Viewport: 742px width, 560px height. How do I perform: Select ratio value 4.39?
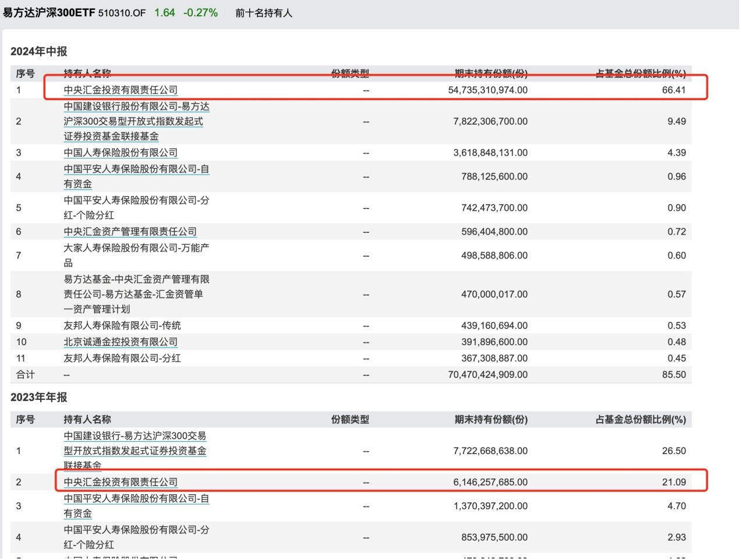point(677,153)
